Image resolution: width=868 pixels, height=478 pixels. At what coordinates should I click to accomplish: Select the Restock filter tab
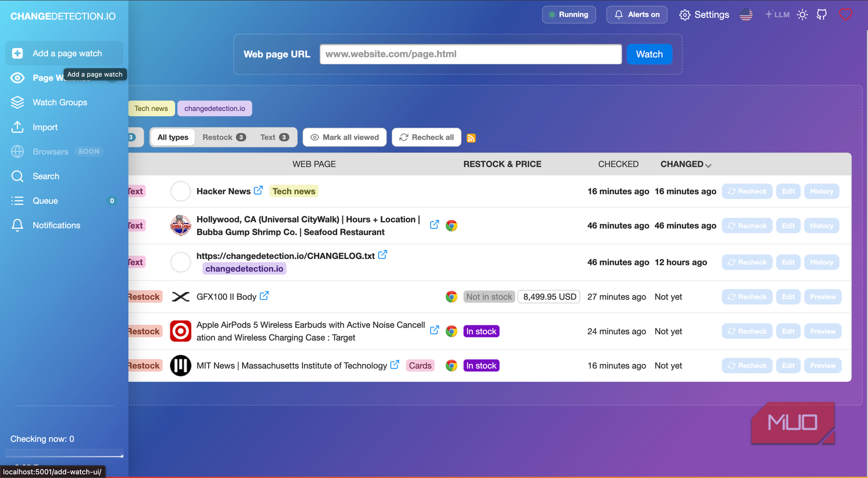pos(224,137)
